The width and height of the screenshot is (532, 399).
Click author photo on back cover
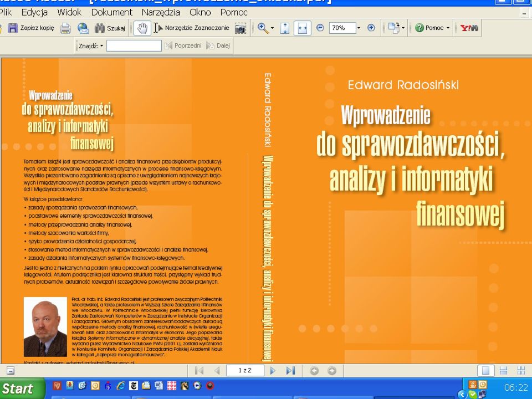[x=45, y=327]
